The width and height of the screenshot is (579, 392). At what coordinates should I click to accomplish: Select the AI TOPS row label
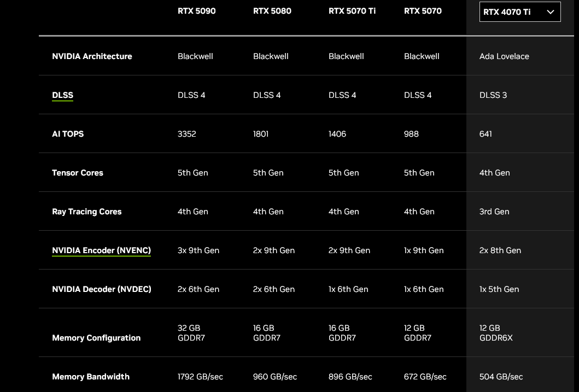[68, 134]
